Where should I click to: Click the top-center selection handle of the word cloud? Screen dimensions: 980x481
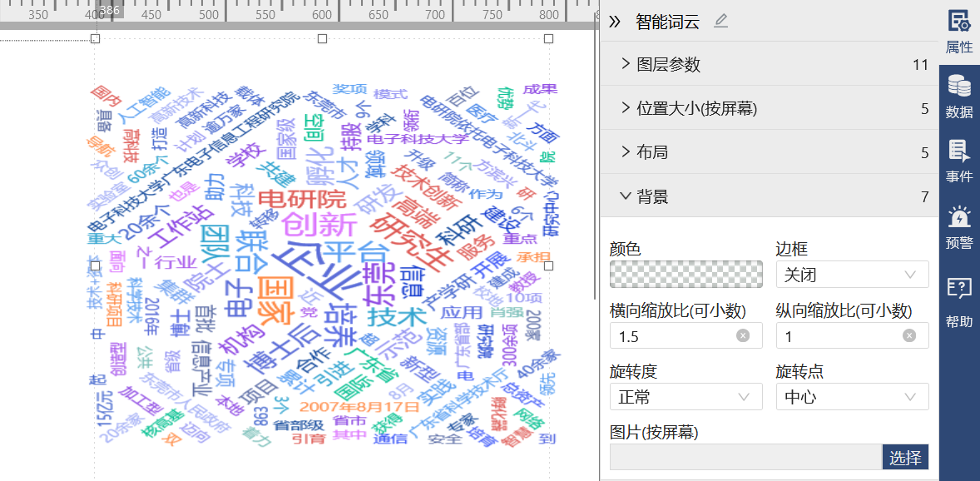(323, 39)
